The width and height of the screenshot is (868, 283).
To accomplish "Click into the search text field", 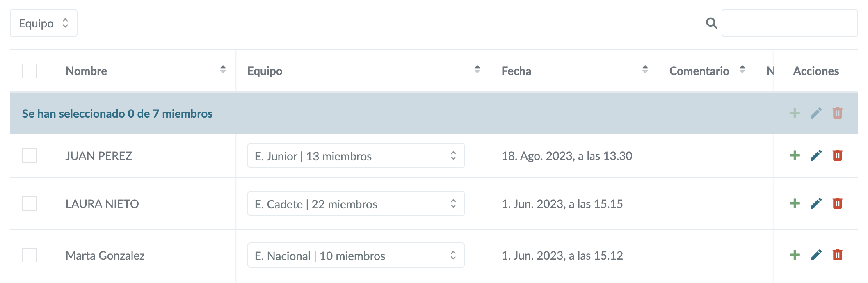I will click(x=789, y=23).
